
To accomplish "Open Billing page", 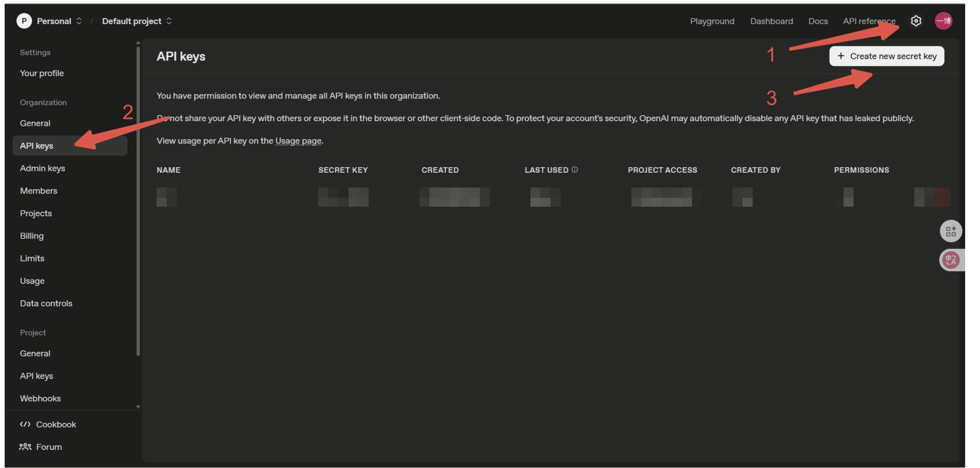I will (32, 236).
